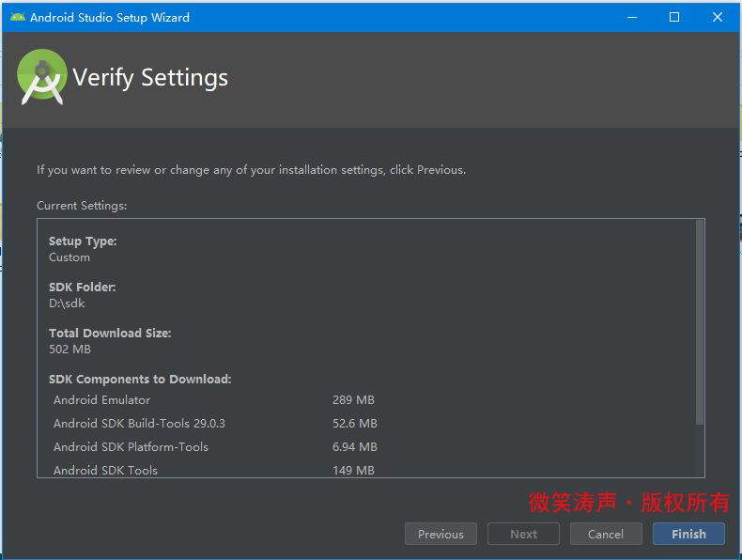This screenshot has height=560, width=742.
Task: Click the Current Settings label
Action: [82, 206]
